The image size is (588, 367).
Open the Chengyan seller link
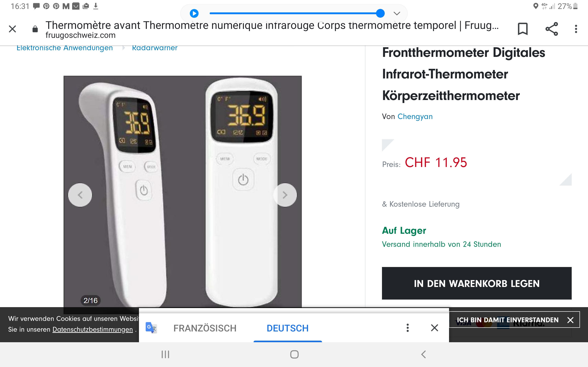(x=415, y=117)
